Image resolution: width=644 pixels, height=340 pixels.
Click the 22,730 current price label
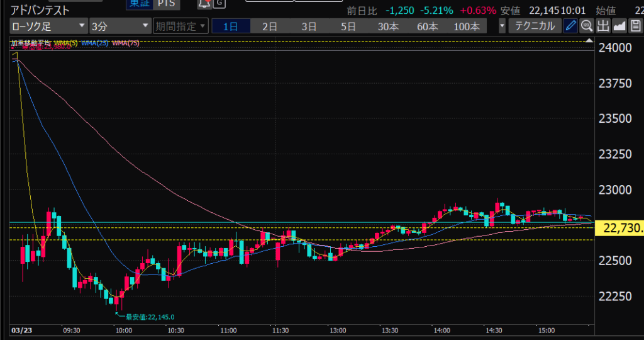coord(619,228)
